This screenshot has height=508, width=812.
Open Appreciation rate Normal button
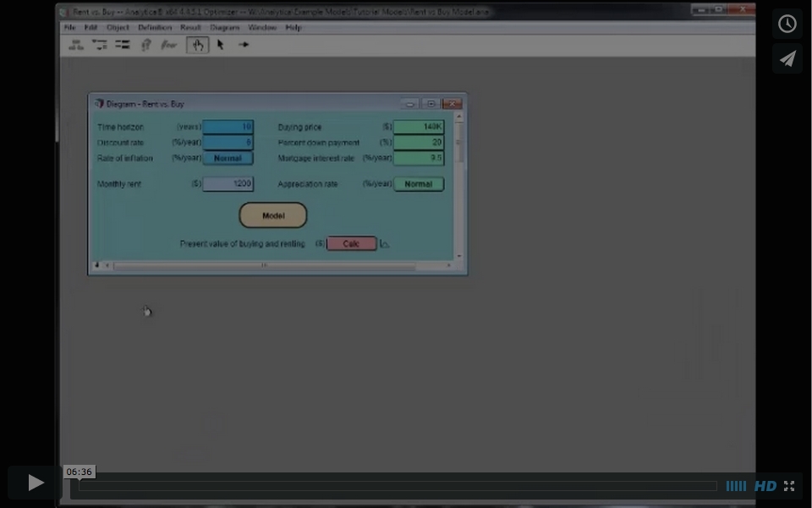click(418, 184)
